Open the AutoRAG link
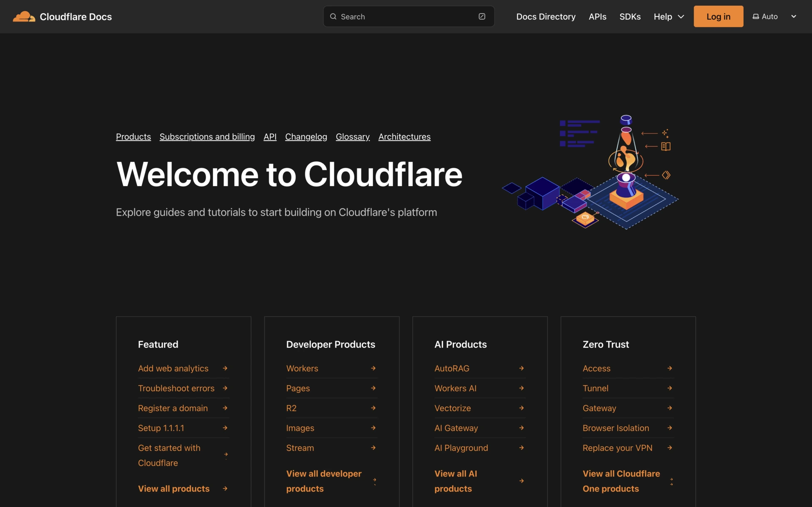The image size is (812, 507). [x=452, y=368]
